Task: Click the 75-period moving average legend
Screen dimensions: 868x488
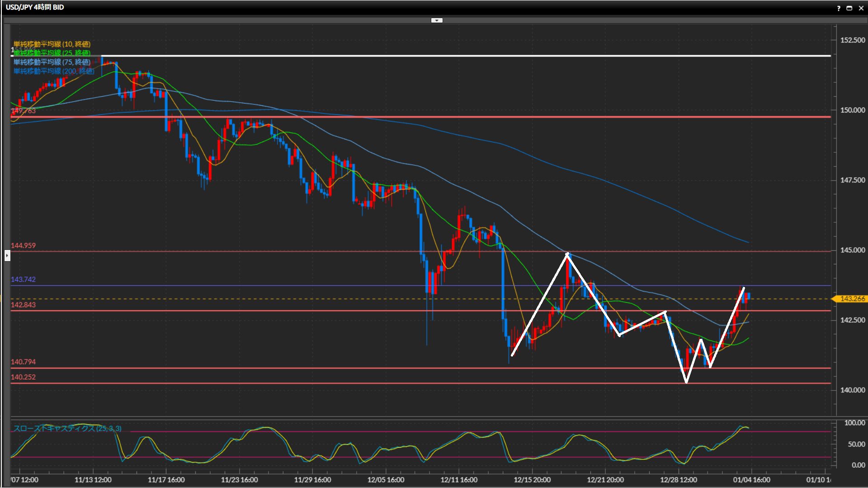Action: tap(52, 62)
